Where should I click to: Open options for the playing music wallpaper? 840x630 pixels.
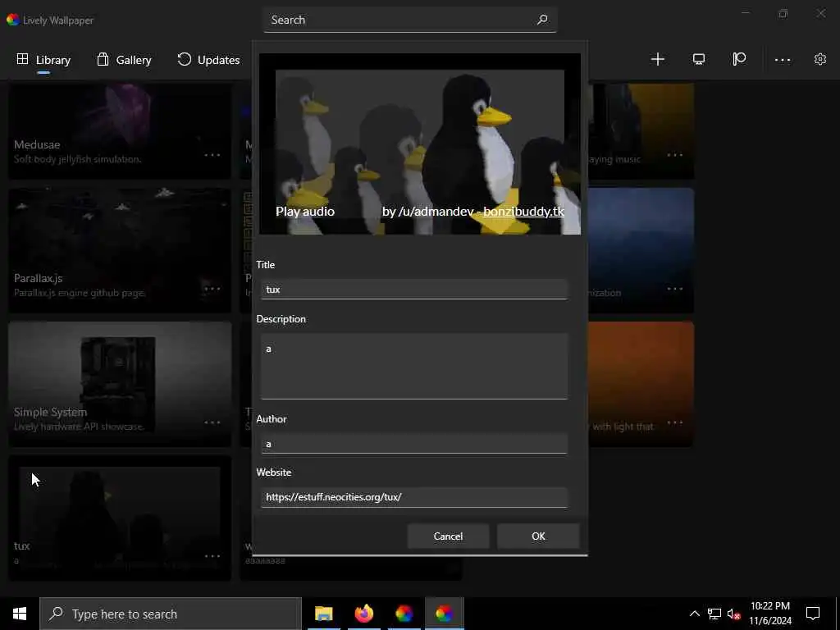click(675, 155)
